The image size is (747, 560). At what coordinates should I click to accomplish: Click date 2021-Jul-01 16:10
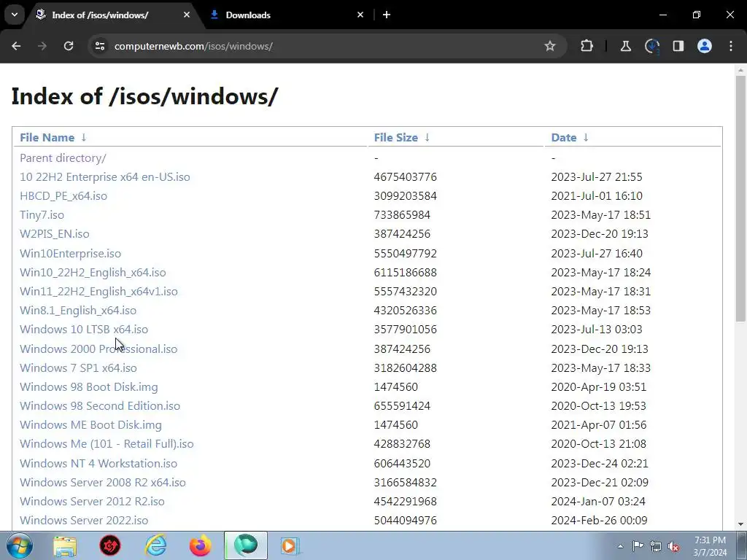[597, 195]
